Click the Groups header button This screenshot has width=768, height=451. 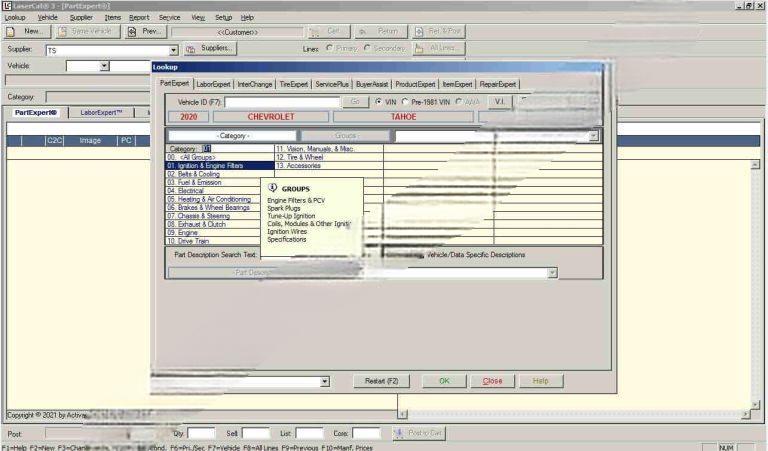pos(345,136)
